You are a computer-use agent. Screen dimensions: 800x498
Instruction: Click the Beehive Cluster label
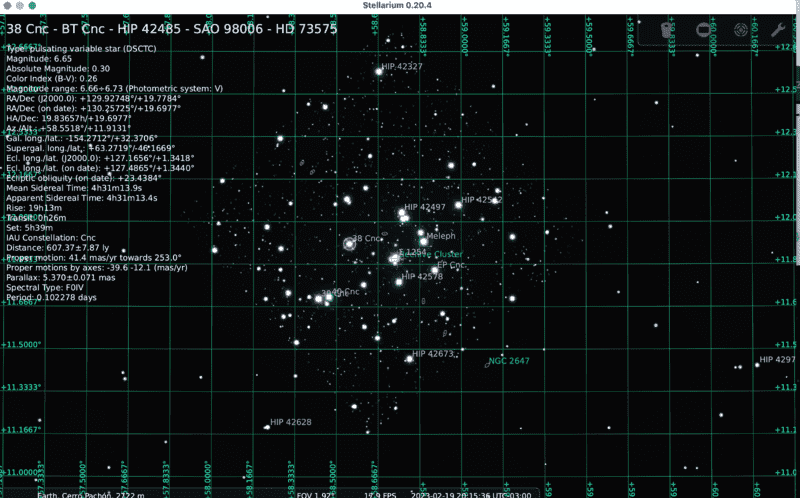(x=433, y=255)
